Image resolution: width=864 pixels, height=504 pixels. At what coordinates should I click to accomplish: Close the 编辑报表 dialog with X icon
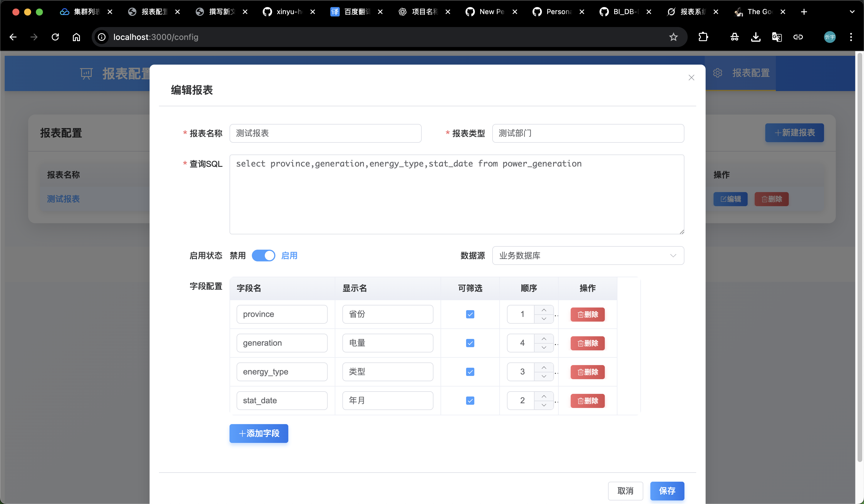tap(691, 78)
